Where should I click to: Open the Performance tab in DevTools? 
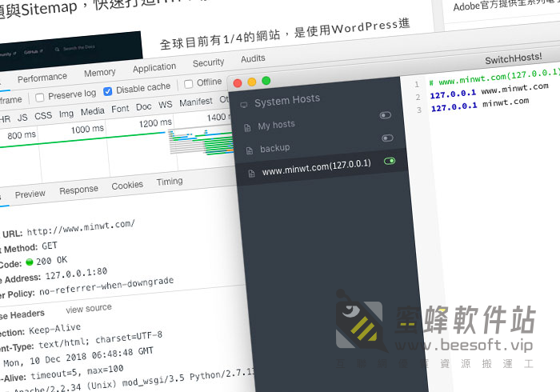coord(42,78)
